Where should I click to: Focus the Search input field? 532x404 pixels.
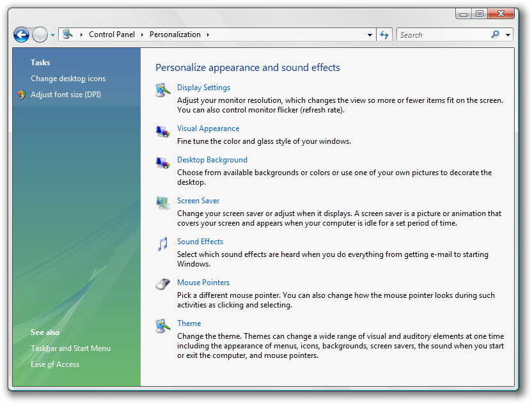(443, 35)
